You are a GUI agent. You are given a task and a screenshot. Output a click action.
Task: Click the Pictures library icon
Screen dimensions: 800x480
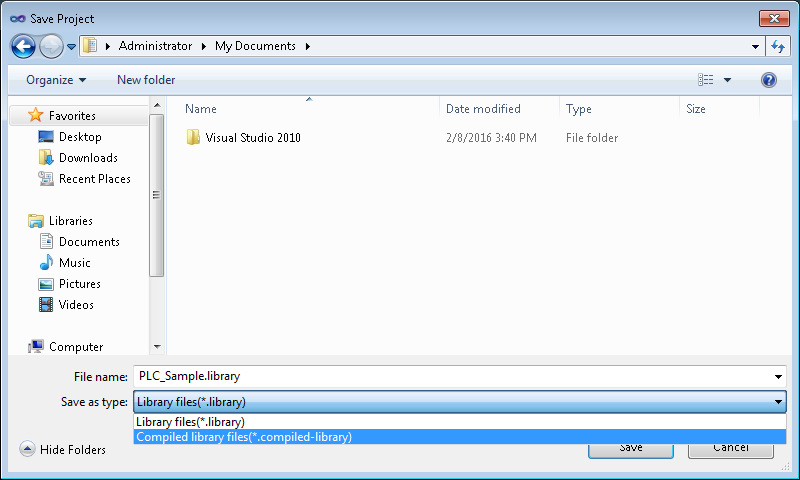(x=46, y=284)
